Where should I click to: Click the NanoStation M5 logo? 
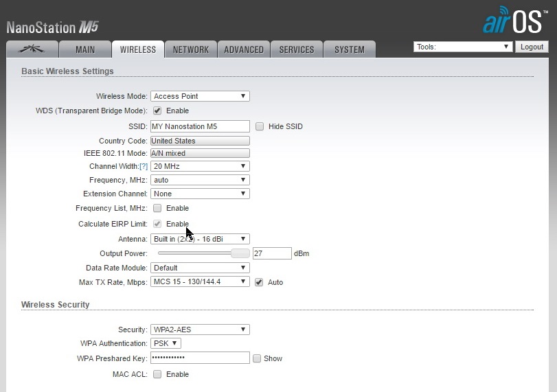pos(52,27)
